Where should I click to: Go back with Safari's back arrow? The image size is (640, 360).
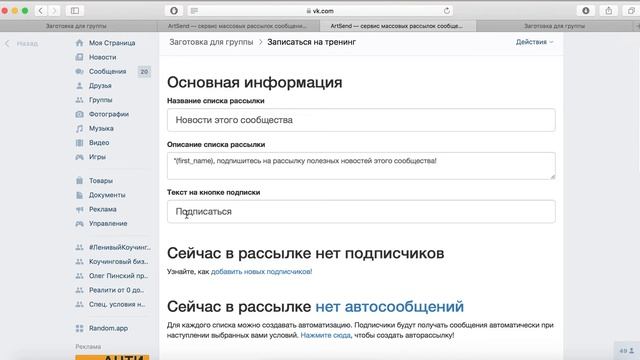coord(40,11)
